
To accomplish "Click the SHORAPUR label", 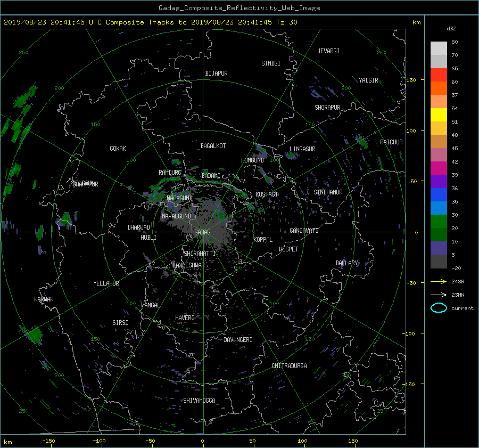I will pos(327,108).
